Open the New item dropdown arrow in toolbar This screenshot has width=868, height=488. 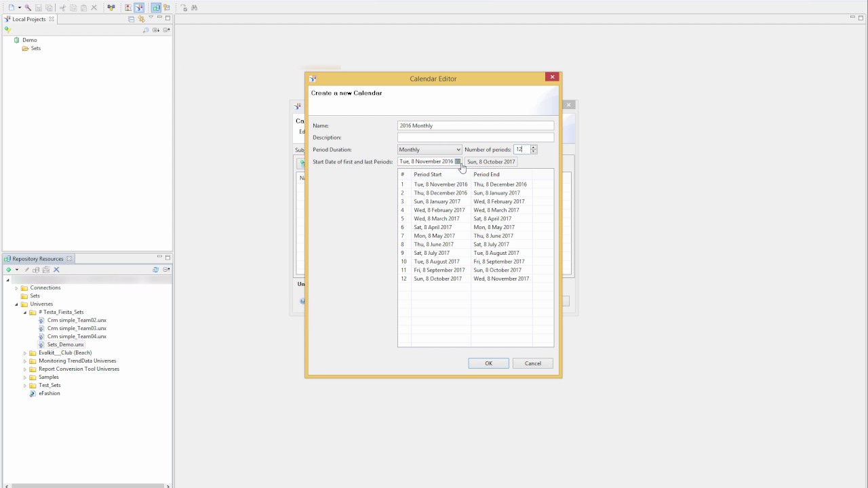(20, 7)
